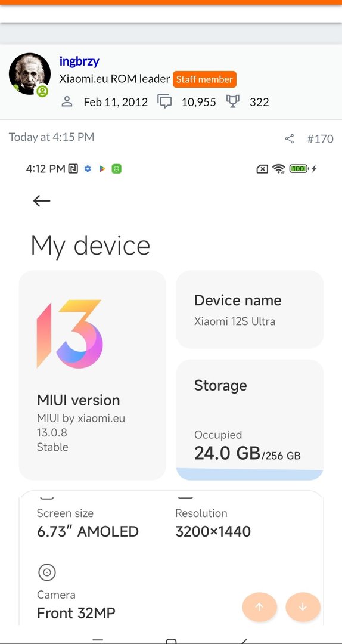Viewport: 342px width, 644px height.
Task: Tap the orange Staff member badge
Action: 204,79
